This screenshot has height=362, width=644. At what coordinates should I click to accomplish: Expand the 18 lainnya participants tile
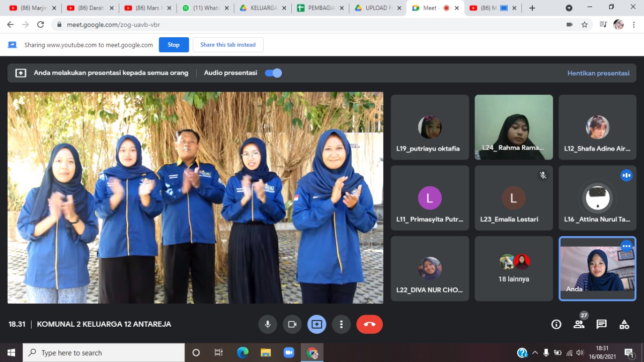[513, 269]
